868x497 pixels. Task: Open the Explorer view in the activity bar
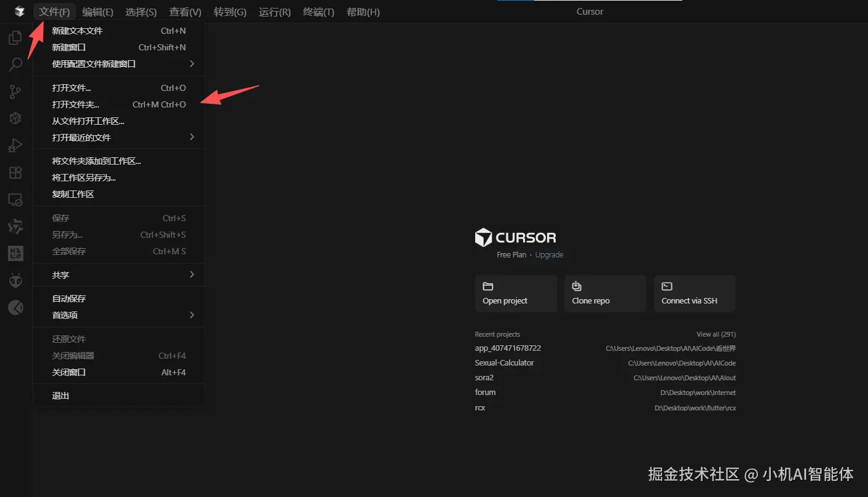tap(15, 38)
